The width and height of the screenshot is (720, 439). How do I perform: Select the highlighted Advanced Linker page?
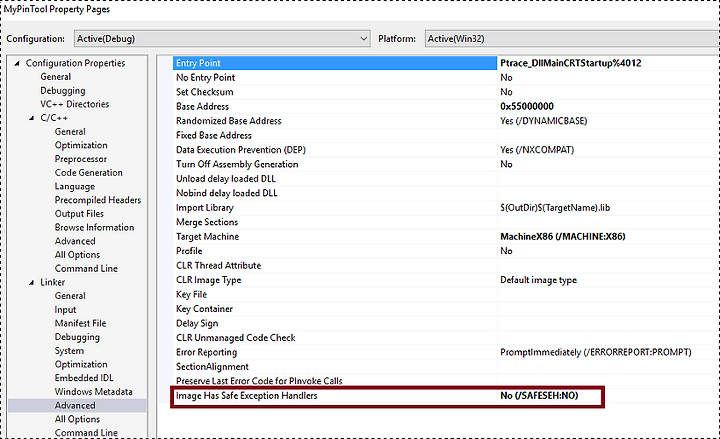pyautogui.click(x=75, y=405)
